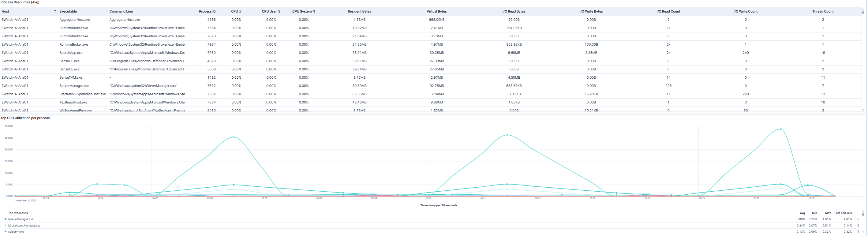This screenshot has width=868, height=236.
Task: Select the QueueManager.exe legend entry
Action: 21,219
